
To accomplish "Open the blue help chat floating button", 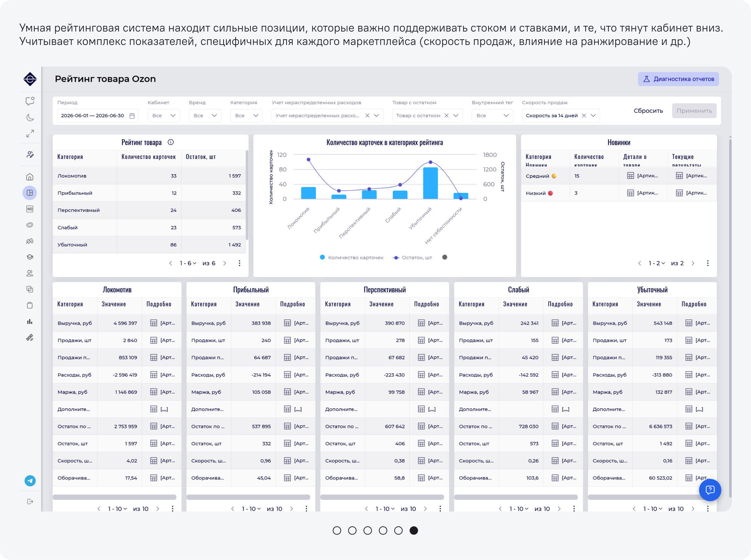I will [710, 490].
